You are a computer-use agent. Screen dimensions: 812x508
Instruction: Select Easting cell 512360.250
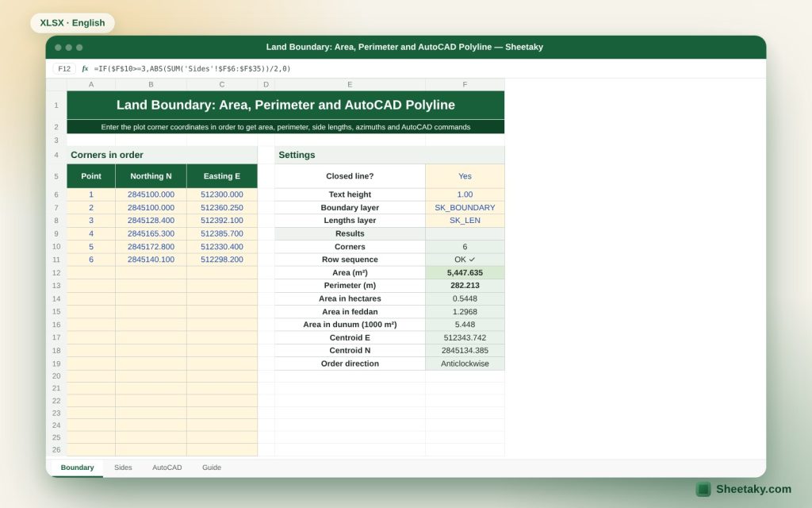pos(222,207)
